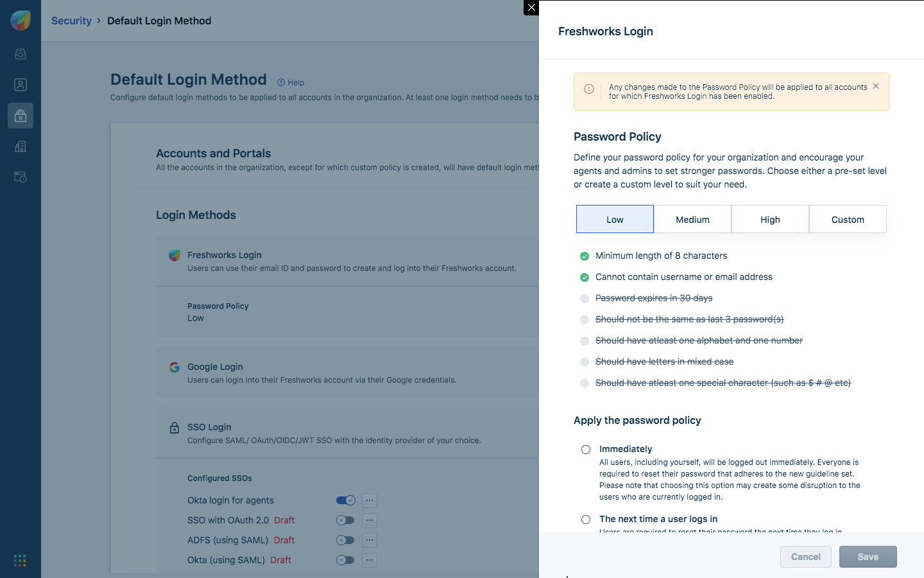Image resolution: width=924 pixels, height=578 pixels.
Task: Click the Save button
Action: click(868, 557)
